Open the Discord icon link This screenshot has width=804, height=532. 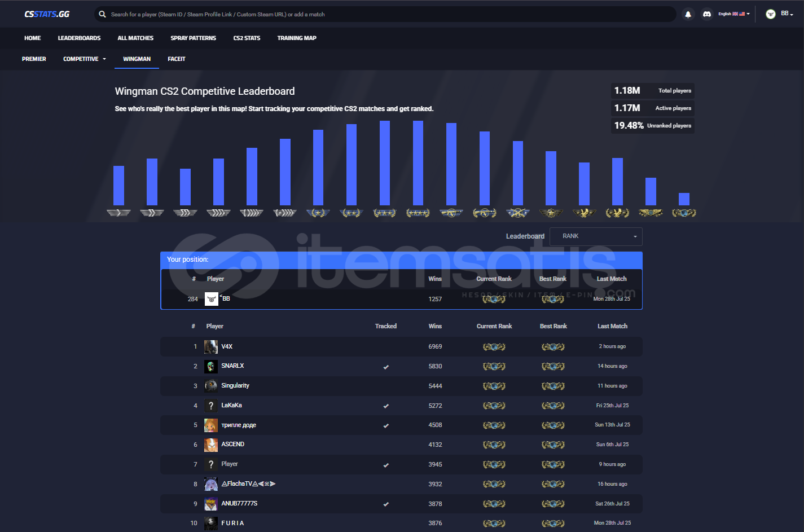pyautogui.click(x=706, y=14)
